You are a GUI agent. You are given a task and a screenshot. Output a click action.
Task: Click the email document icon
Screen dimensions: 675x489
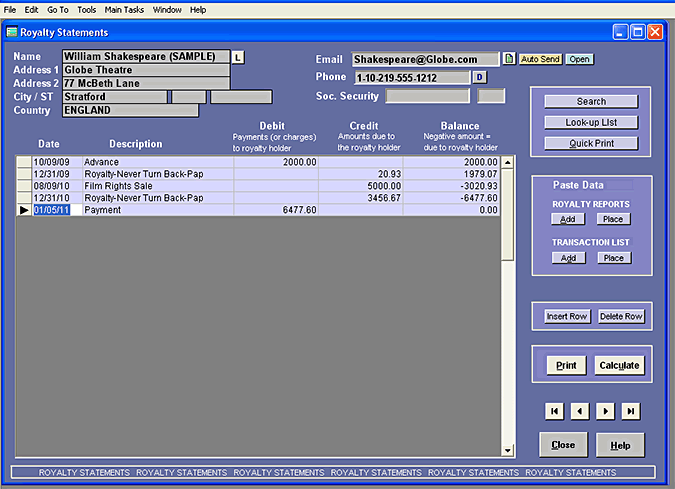[508, 59]
